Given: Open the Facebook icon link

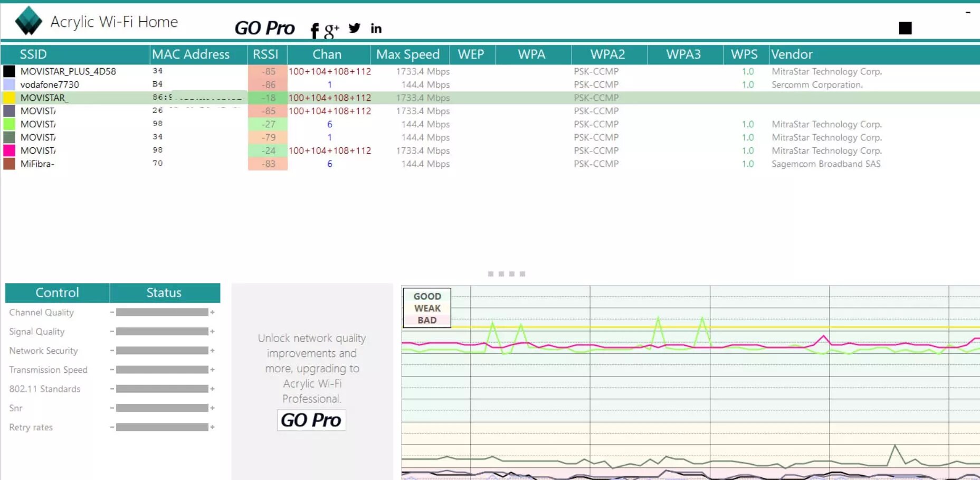Looking at the screenshot, I should click(x=315, y=31).
